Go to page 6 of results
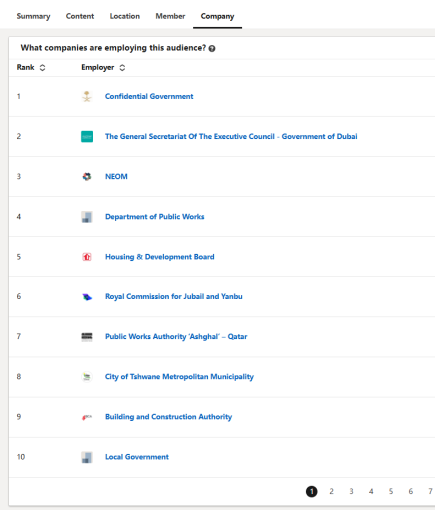The height and width of the screenshot is (510, 435). pyautogui.click(x=411, y=491)
